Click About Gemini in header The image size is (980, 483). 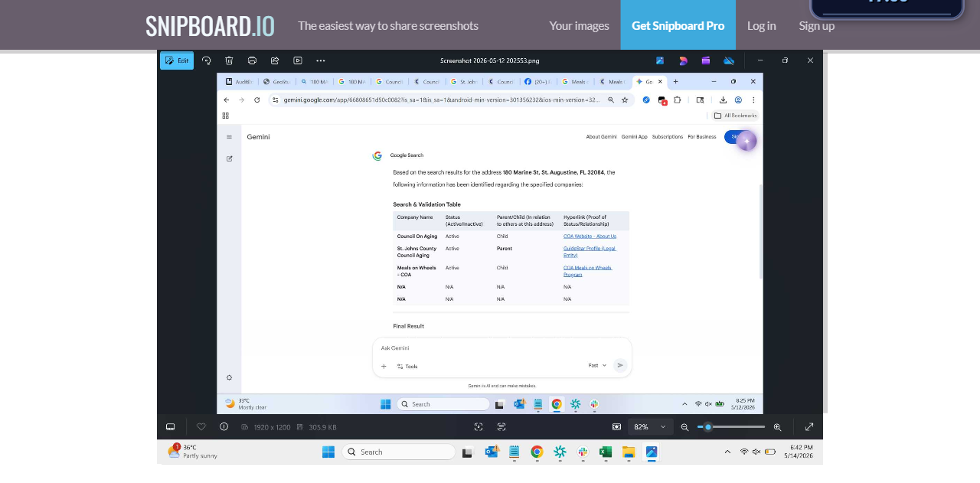tap(601, 137)
